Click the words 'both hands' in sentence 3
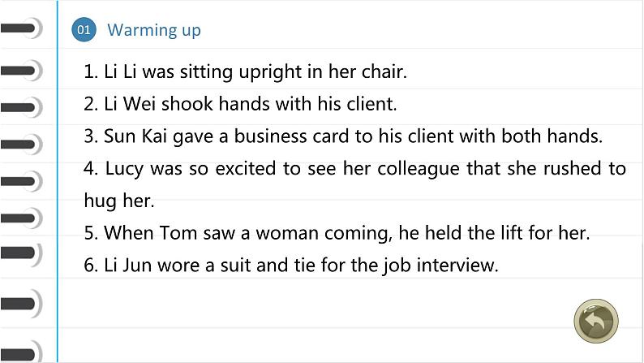 552,136
